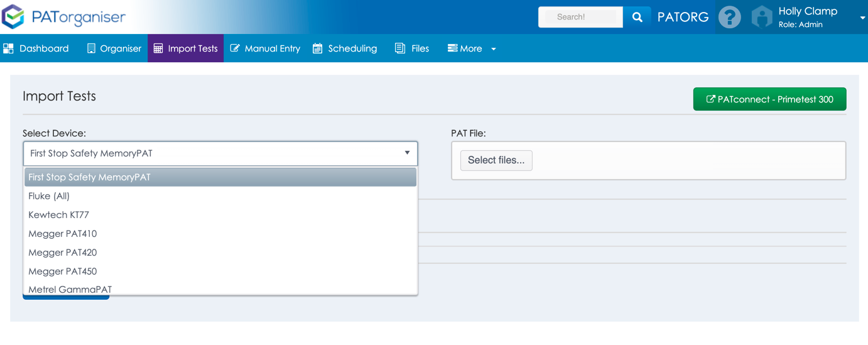The height and width of the screenshot is (345, 868).
Task: Open the Organiser tab
Action: pos(114,48)
